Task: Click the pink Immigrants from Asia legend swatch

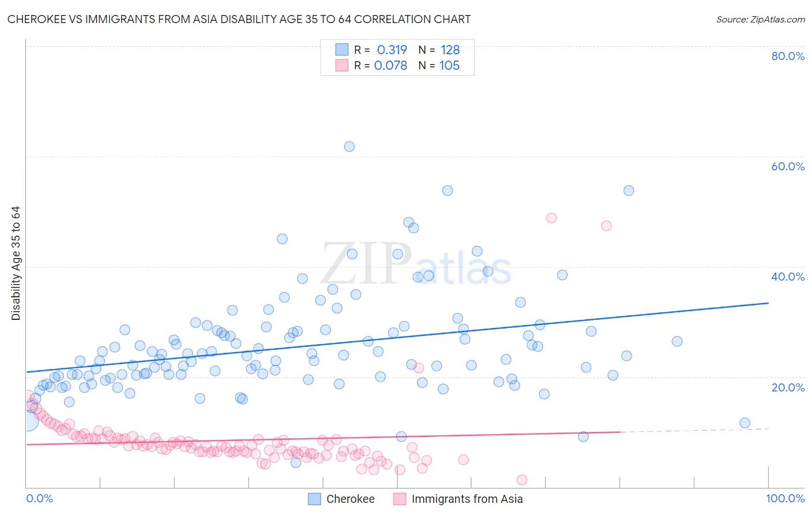Action: point(400,499)
